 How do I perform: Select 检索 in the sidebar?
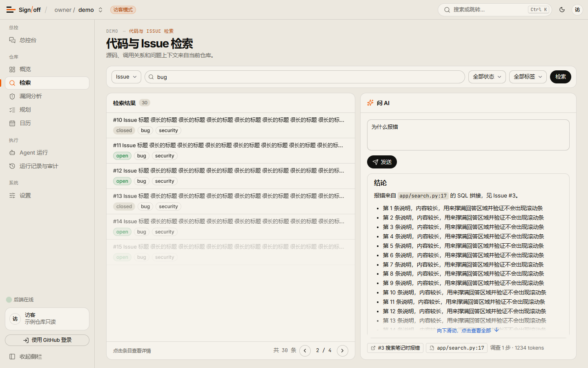point(47,83)
